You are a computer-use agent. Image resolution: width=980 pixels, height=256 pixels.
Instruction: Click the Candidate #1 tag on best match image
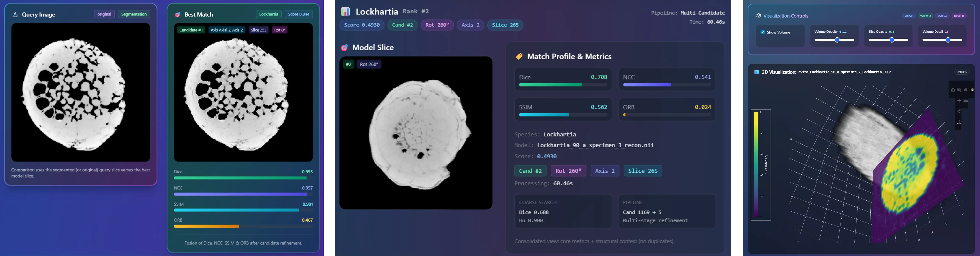(191, 30)
